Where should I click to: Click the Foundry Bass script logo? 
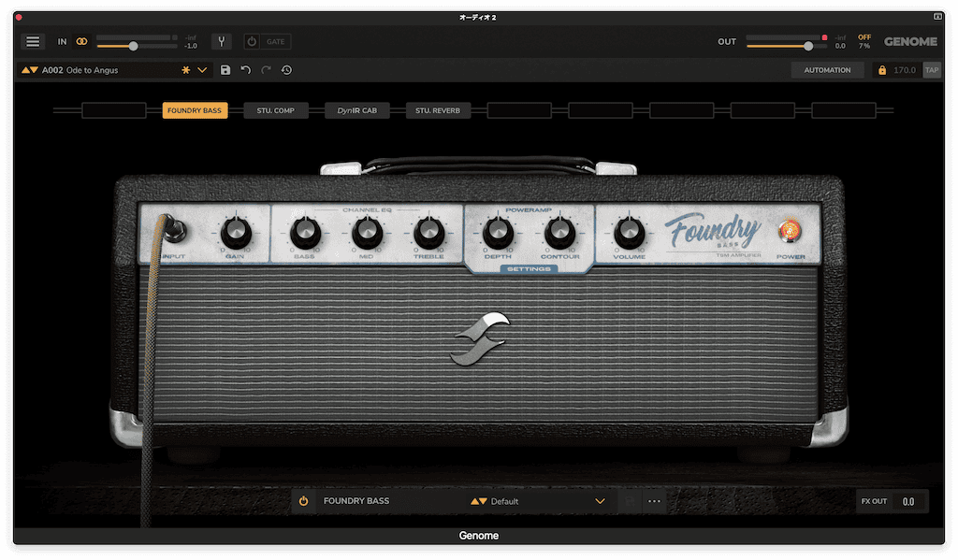(713, 231)
